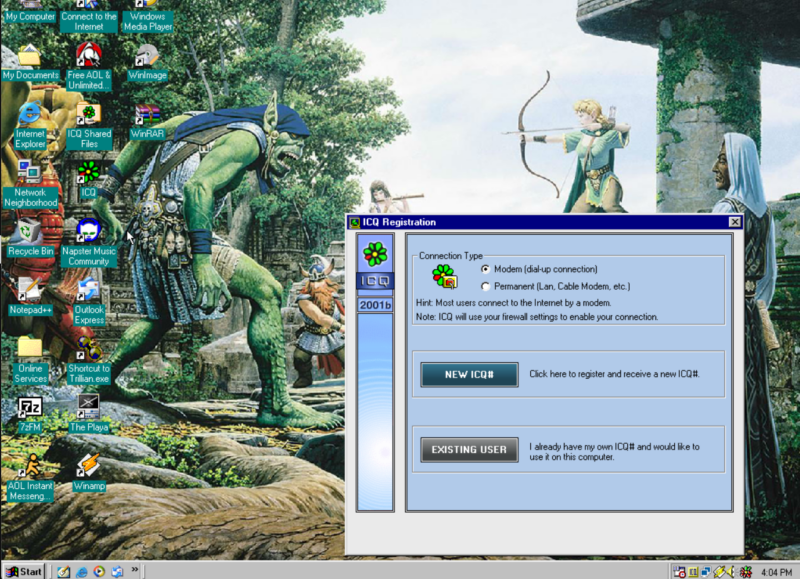
Task: Click the 4:04 PM taskbar clock
Action: click(776, 571)
